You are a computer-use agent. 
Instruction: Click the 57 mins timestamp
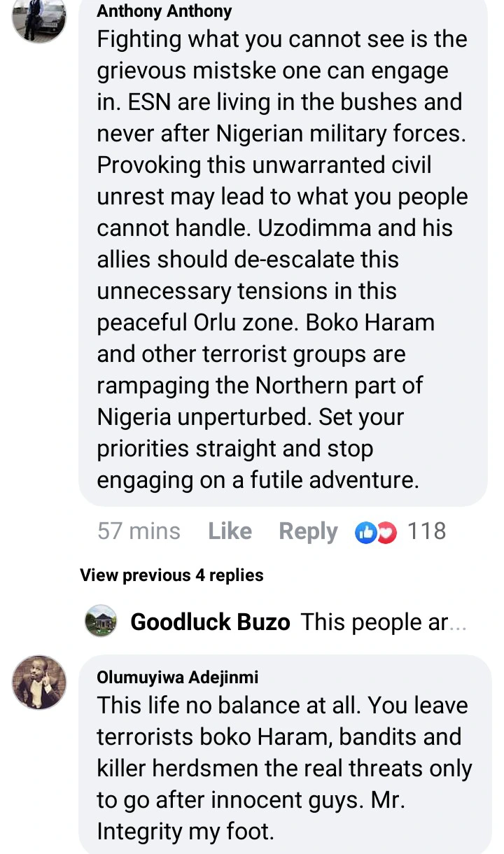pyautogui.click(x=139, y=532)
